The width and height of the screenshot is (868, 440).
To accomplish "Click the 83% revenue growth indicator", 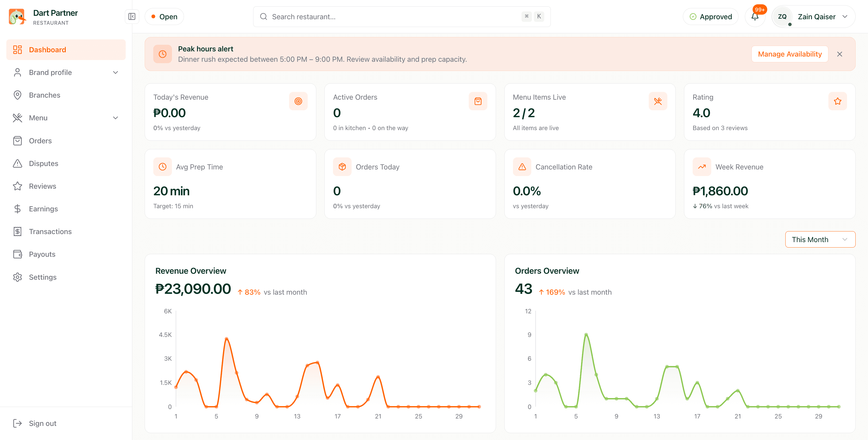I will pos(249,292).
